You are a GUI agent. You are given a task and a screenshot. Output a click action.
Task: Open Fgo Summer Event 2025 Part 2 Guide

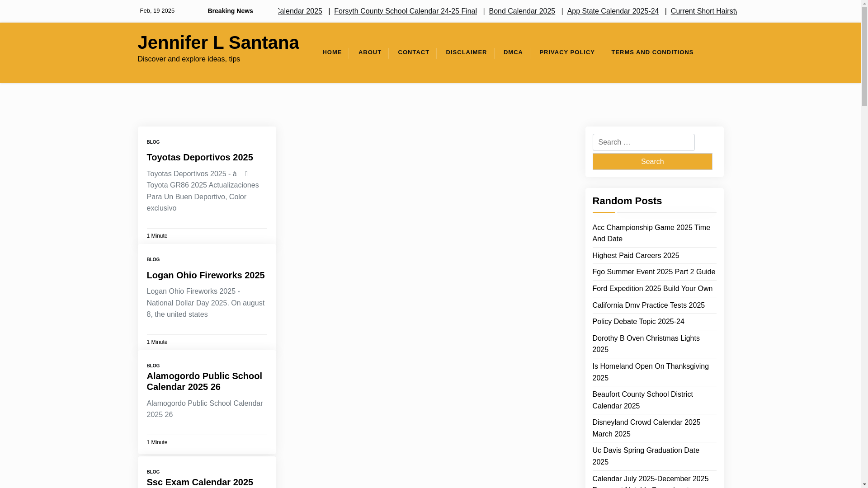point(653,272)
